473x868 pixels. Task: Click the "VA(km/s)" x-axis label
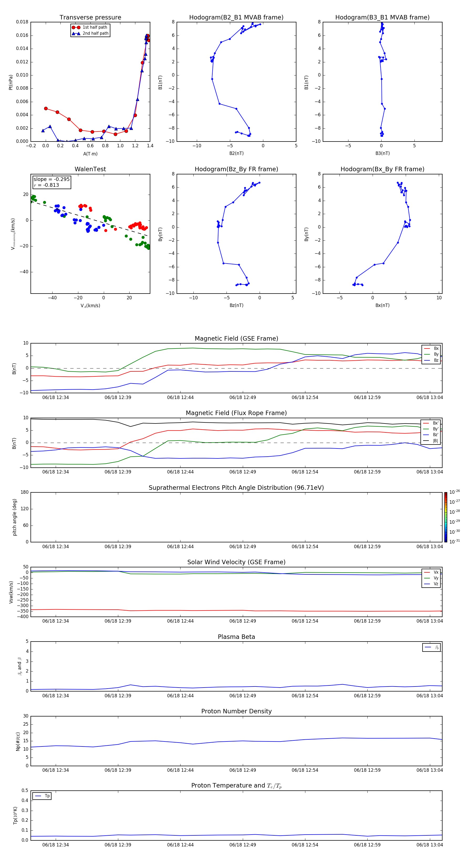(x=90, y=306)
